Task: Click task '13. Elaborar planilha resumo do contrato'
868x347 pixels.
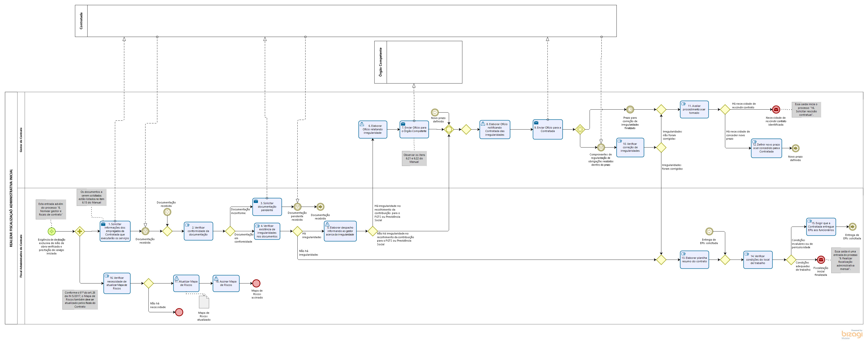Action: tap(694, 260)
